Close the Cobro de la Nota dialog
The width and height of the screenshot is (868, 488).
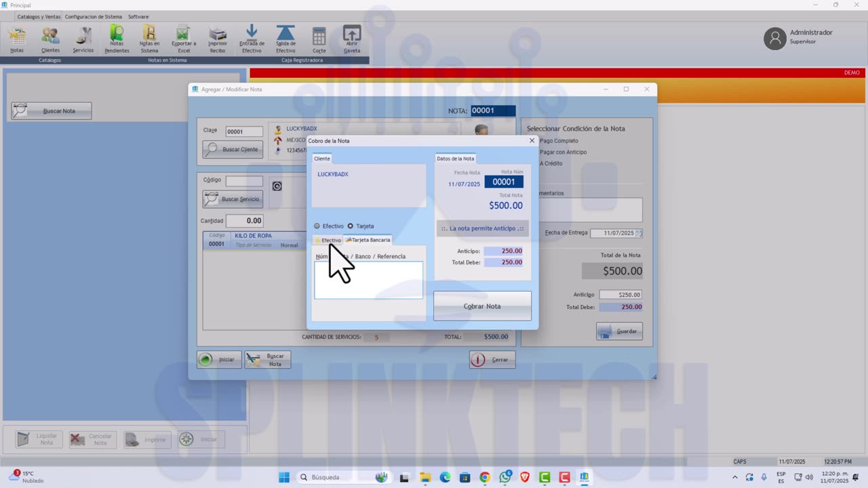[x=532, y=141]
